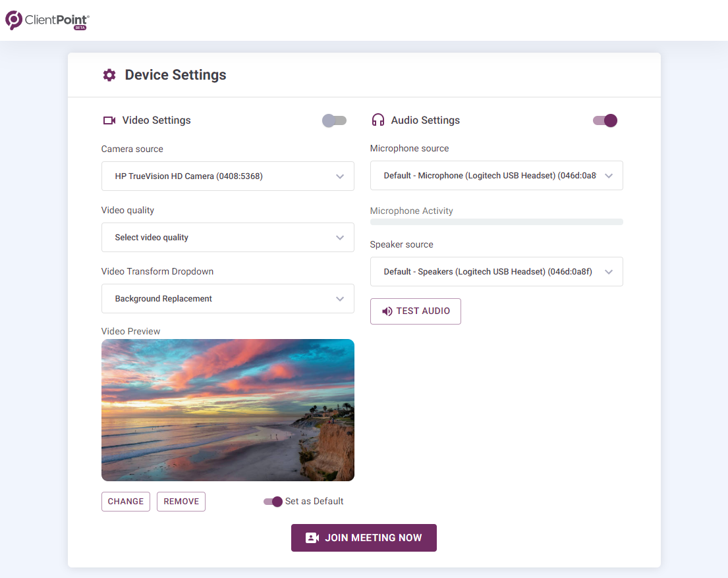Open the Speaker source dropdown
This screenshot has width=728, height=578.
pyautogui.click(x=496, y=271)
